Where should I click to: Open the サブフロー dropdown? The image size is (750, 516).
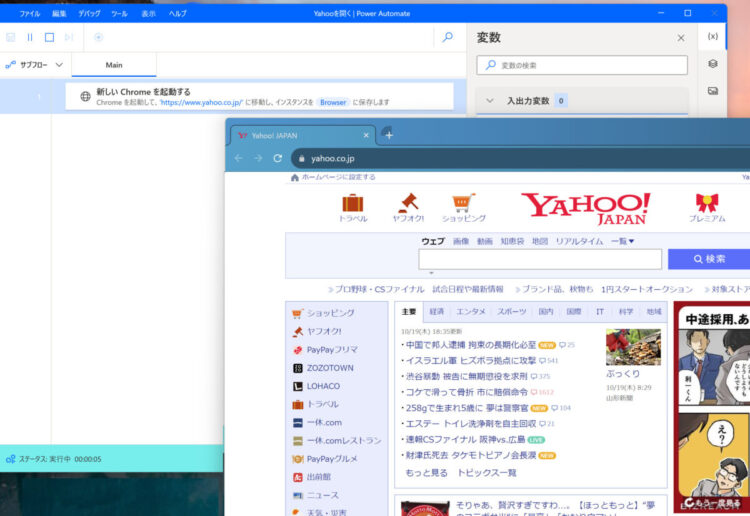click(34, 65)
